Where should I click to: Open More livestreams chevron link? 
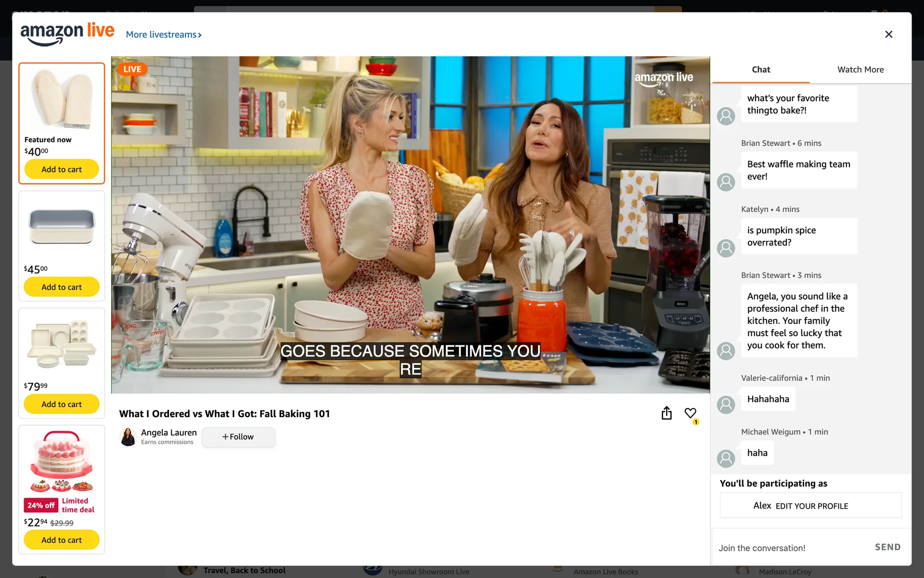coord(164,35)
